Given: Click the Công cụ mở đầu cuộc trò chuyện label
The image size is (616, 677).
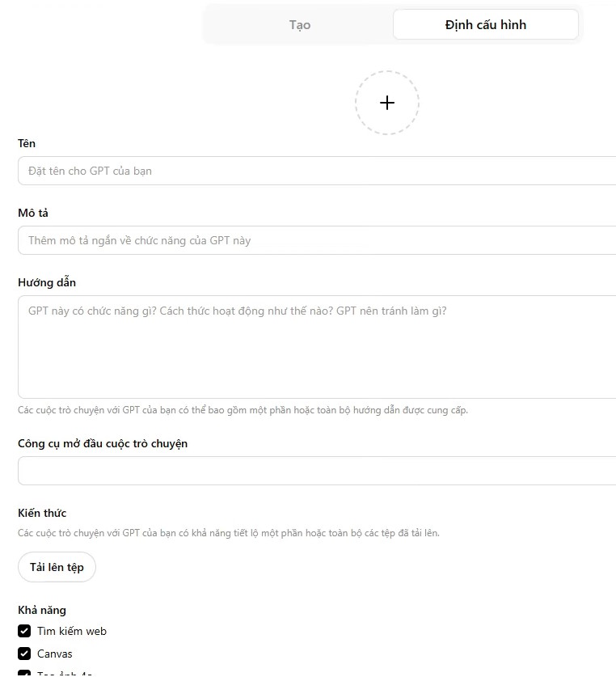Looking at the screenshot, I should coord(103,443).
